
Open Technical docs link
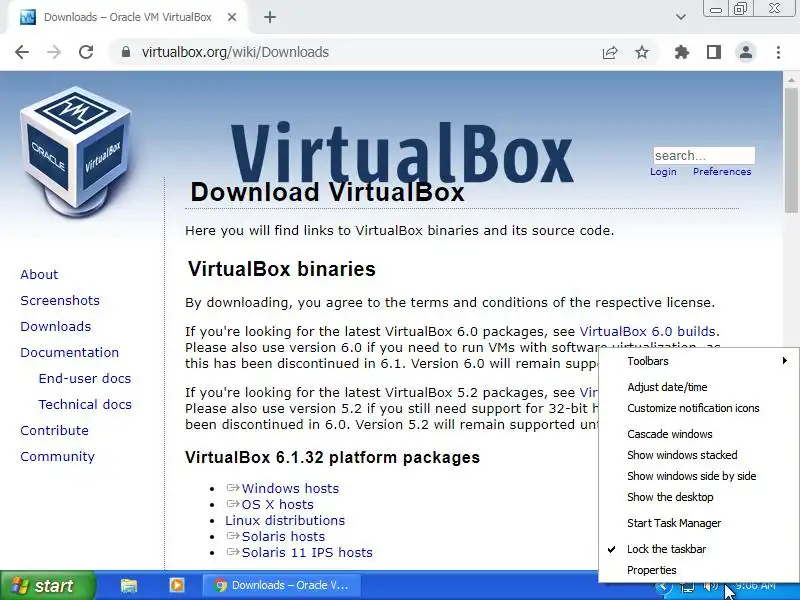tap(85, 405)
